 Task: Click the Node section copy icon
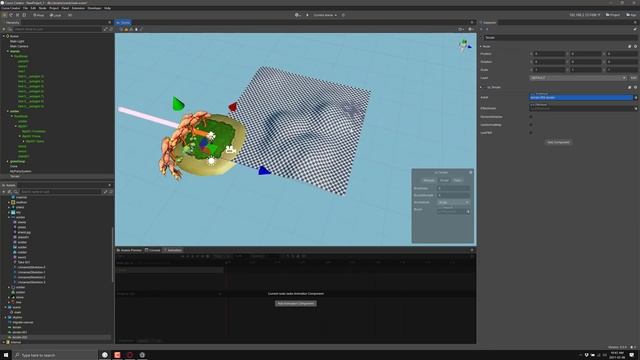tap(629, 47)
